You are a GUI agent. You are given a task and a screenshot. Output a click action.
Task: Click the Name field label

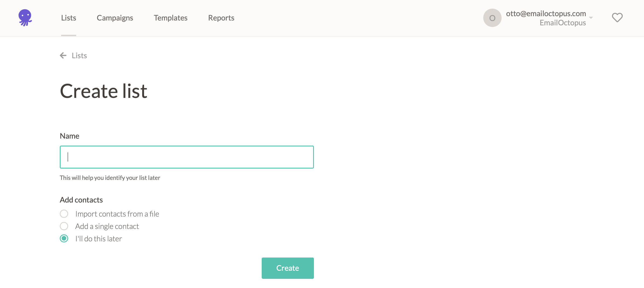click(69, 136)
